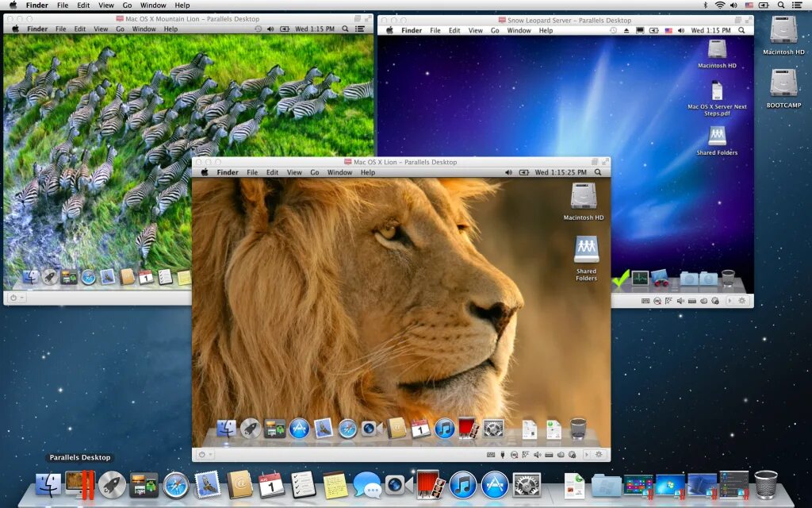Expand status bar arrow in Lion VM window
This screenshot has height=508, width=812.
pyautogui.click(x=587, y=455)
